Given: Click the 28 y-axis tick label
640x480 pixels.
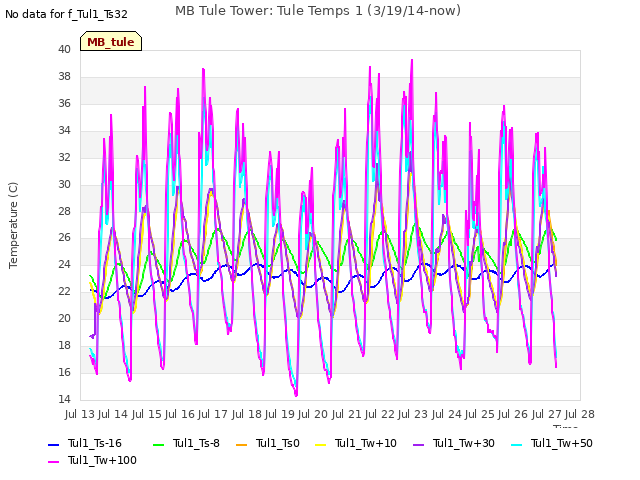Looking at the screenshot, I should click(64, 211).
